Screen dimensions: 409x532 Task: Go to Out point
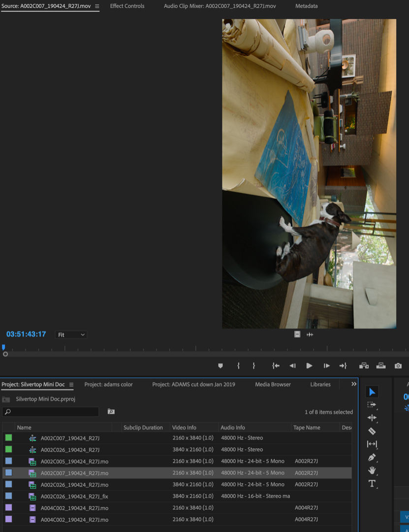click(x=343, y=366)
